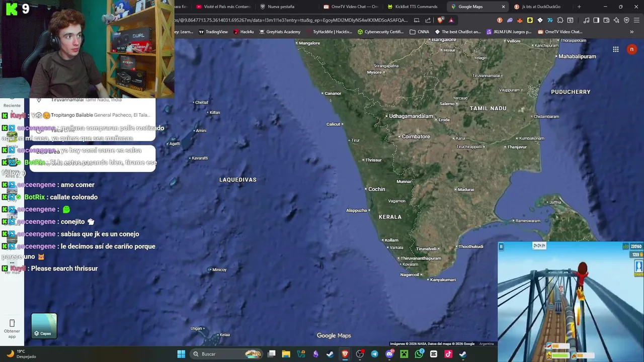Click the Kavaratti island label on map
Viewport: 644px width, 362px height.
200,158
